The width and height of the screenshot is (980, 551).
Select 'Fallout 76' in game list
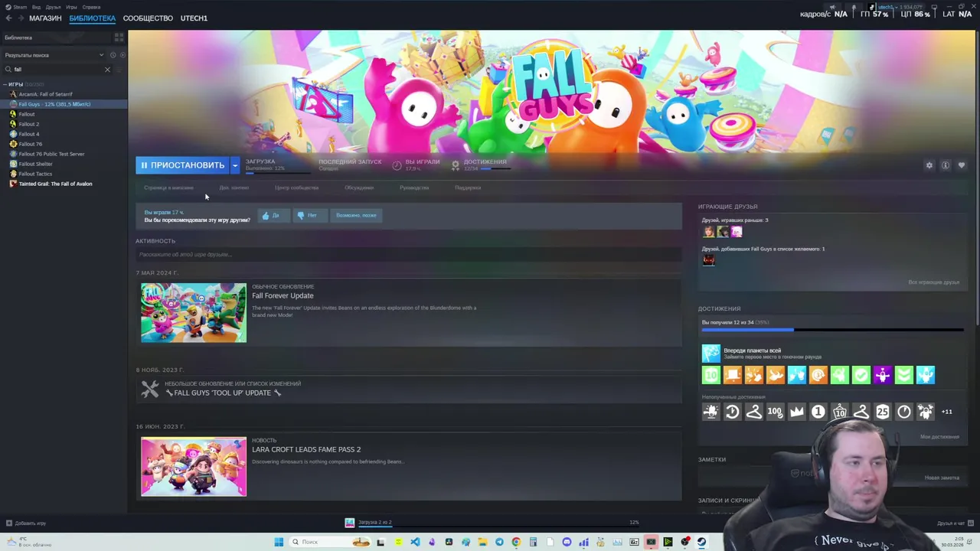point(31,144)
